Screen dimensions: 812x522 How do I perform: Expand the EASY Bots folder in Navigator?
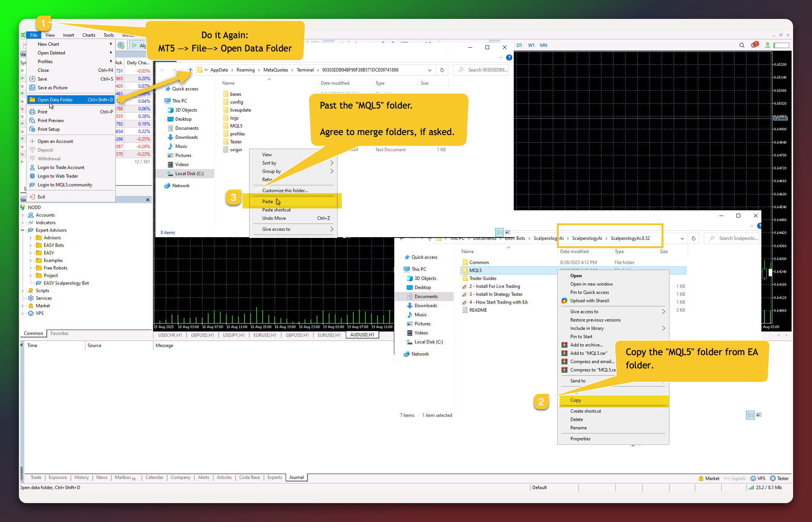(31, 245)
